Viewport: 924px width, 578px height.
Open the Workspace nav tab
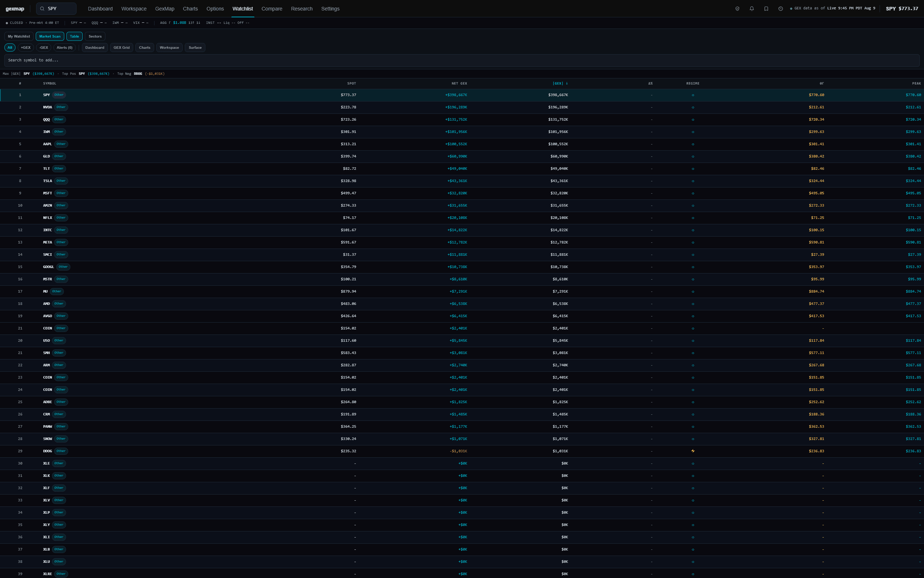tap(134, 9)
